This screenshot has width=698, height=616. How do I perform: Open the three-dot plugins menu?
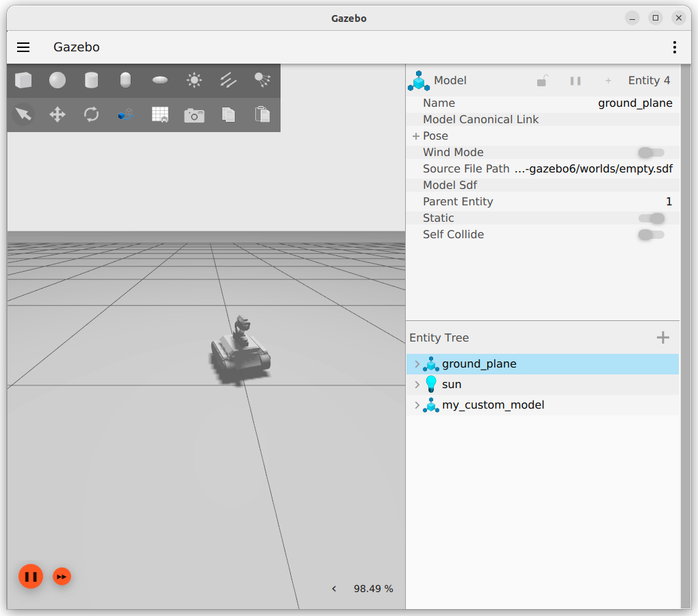pos(675,47)
